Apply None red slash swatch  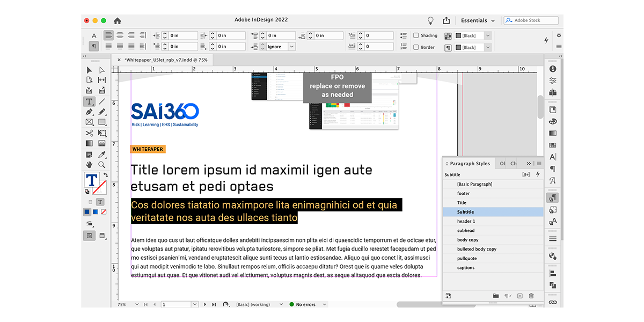pos(104,212)
